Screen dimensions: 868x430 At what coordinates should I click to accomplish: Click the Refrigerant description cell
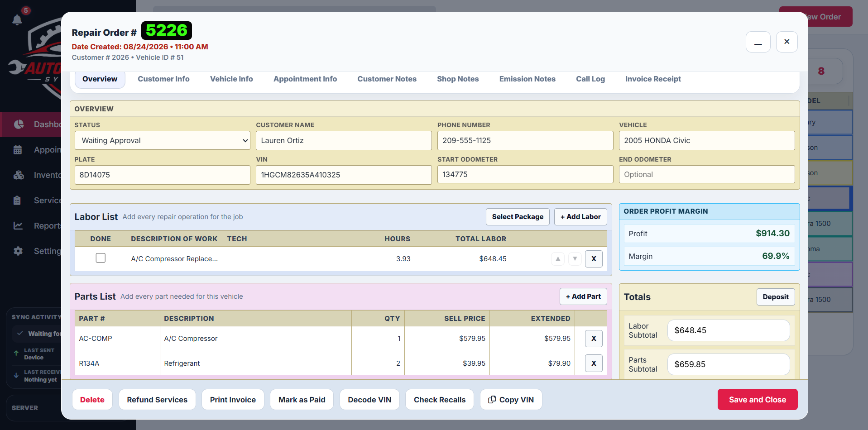pos(256,363)
